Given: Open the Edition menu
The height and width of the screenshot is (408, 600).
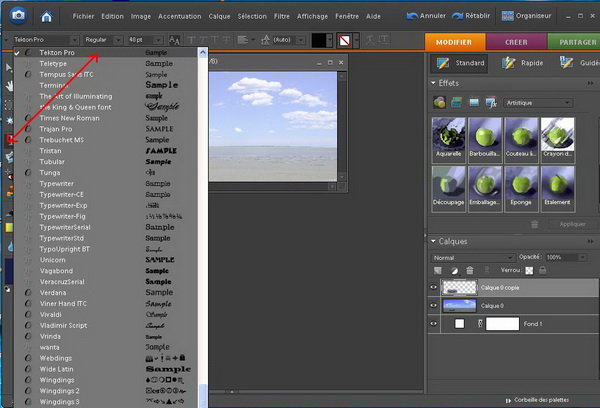Looking at the screenshot, I should tap(112, 16).
